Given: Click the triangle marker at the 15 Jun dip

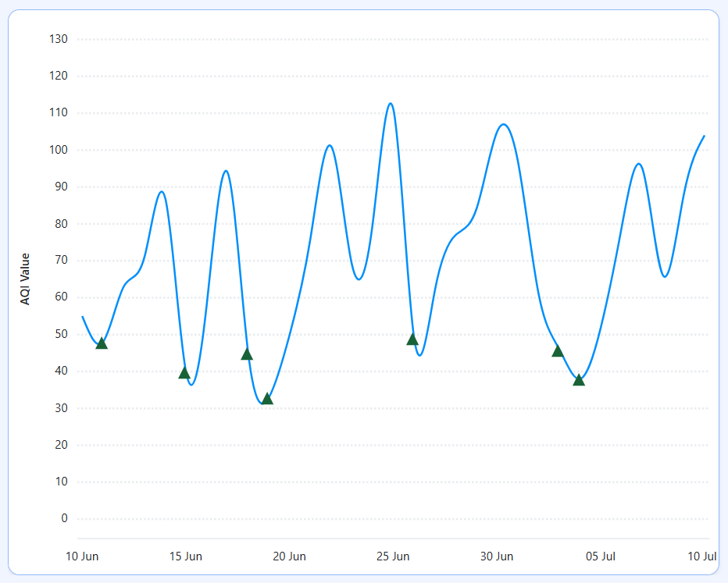Looking at the screenshot, I should [185, 372].
